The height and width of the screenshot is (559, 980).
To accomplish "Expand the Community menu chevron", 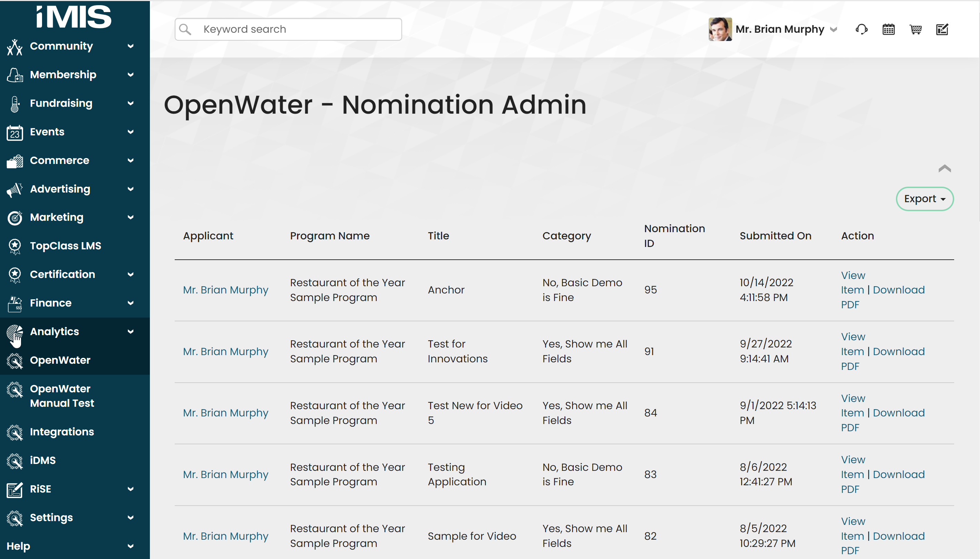I will [131, 46].
